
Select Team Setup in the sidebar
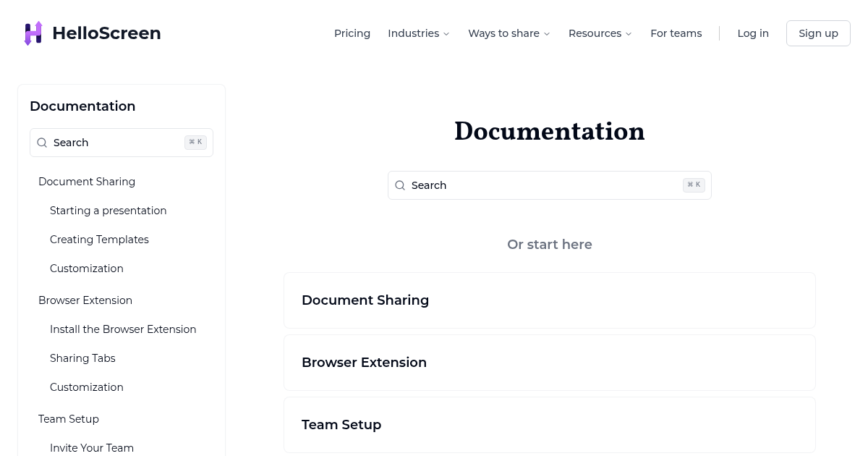tap(69, 419)
